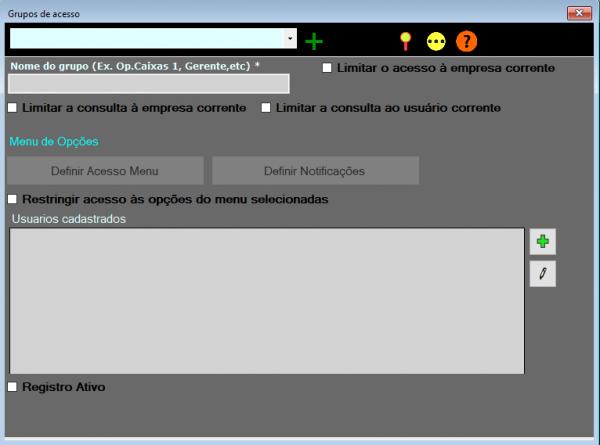This screenshot has width=600, height=445.
Task: Click the pin icon in the top bar
Action: coord(405,41)
